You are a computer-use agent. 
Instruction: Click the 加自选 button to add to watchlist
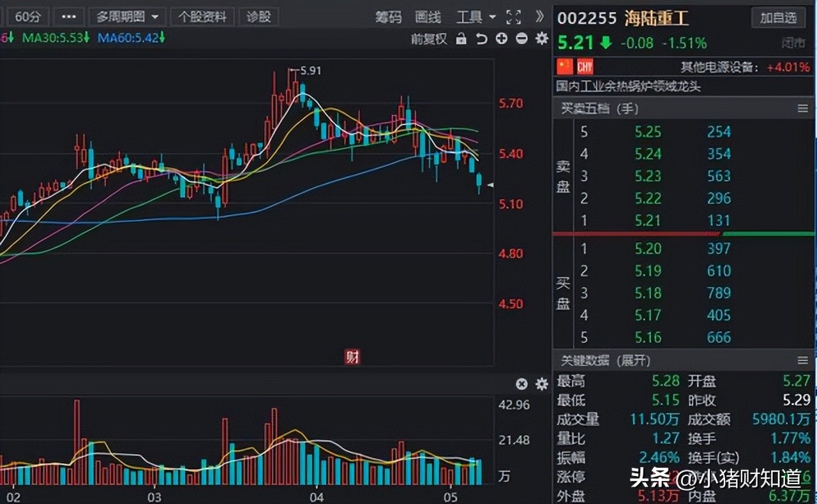click(x=778, y=18)
